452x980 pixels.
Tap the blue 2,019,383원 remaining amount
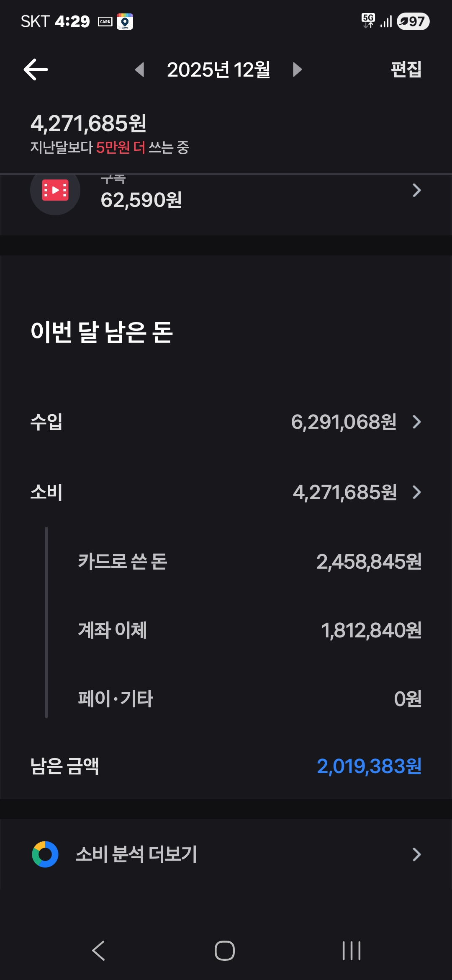(x=369, y=766)
